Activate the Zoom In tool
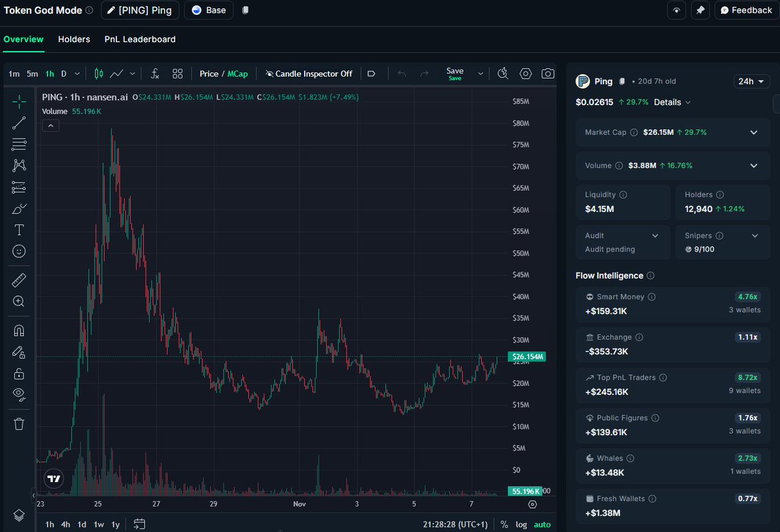 pyautogui.click(x=19, y=301)
